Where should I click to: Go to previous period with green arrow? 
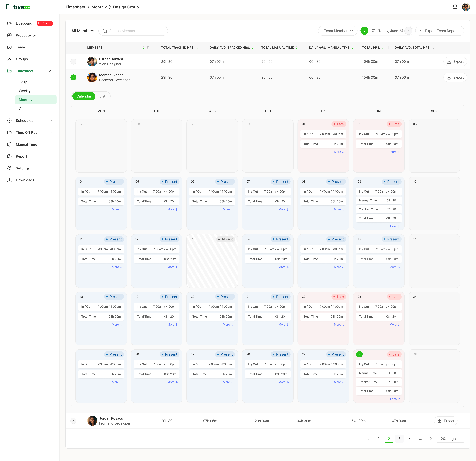coord(364,31)
